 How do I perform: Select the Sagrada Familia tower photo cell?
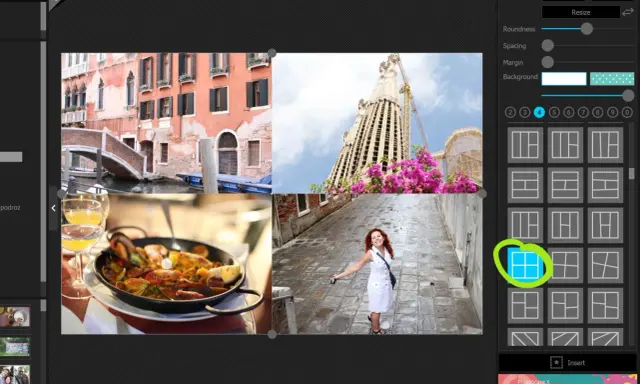pyautogui.click(x=377, y=123)
